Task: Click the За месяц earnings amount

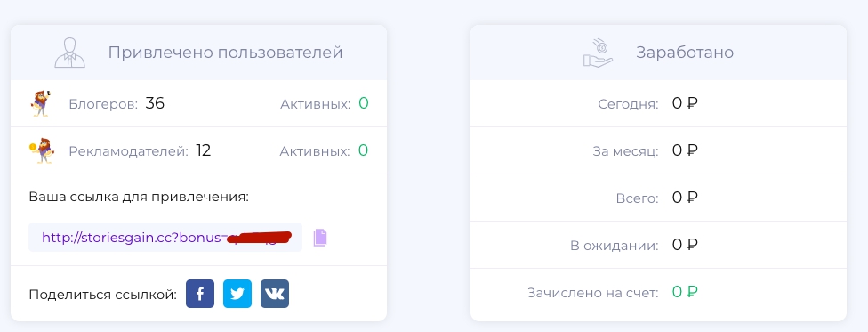Action: [x=685, y=150]
